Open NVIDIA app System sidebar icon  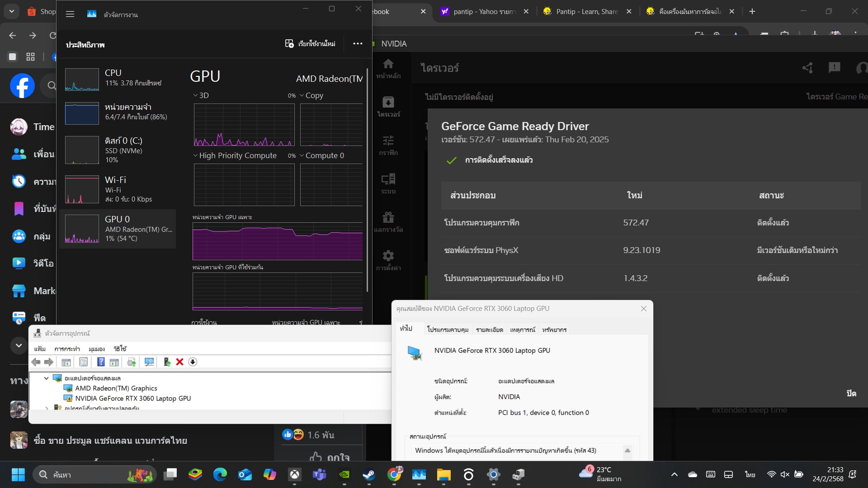tap(388, 184)
